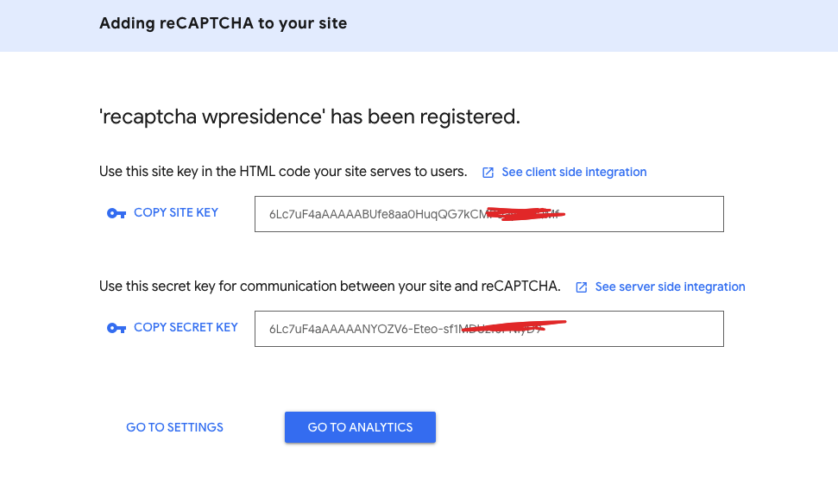Go to settings via GO TO SETTINGS
Image resolution: width=838 pixels, height=504 pixels.
(x=174, y=427)
